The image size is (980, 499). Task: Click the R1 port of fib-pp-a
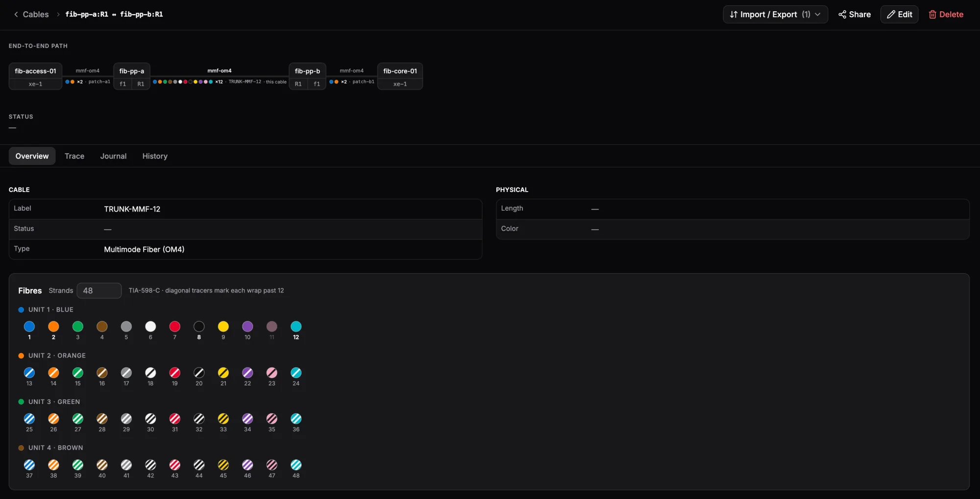pyautogui.click(x=141, y=84)
